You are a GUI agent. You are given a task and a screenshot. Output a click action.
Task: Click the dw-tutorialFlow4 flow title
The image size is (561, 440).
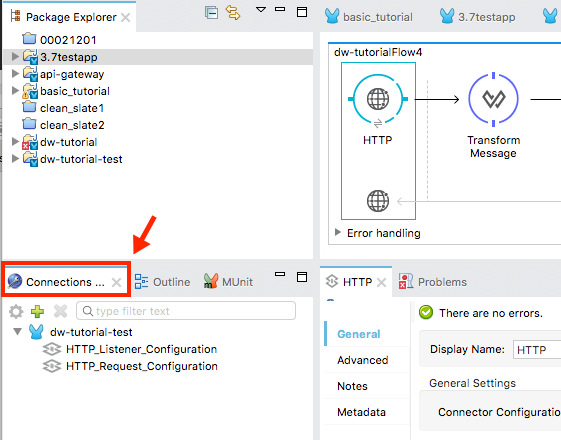pos(378,52)
